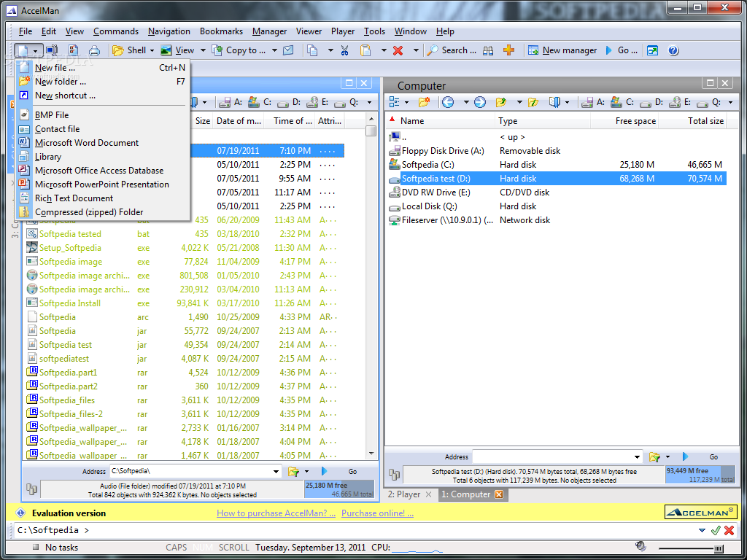The width and height of the screenshot is (747, 560).
Task: Open How to purchase AccelMan? link
Action: coord(276,513)
